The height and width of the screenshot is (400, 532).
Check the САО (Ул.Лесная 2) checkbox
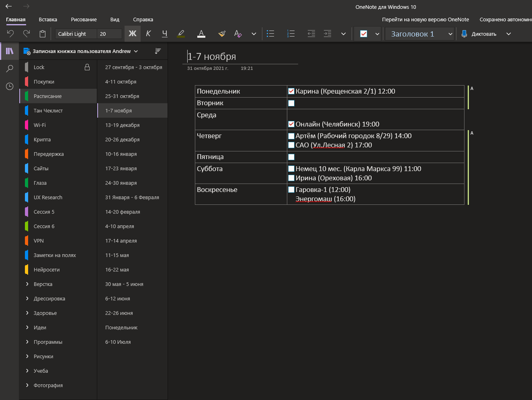291,145
